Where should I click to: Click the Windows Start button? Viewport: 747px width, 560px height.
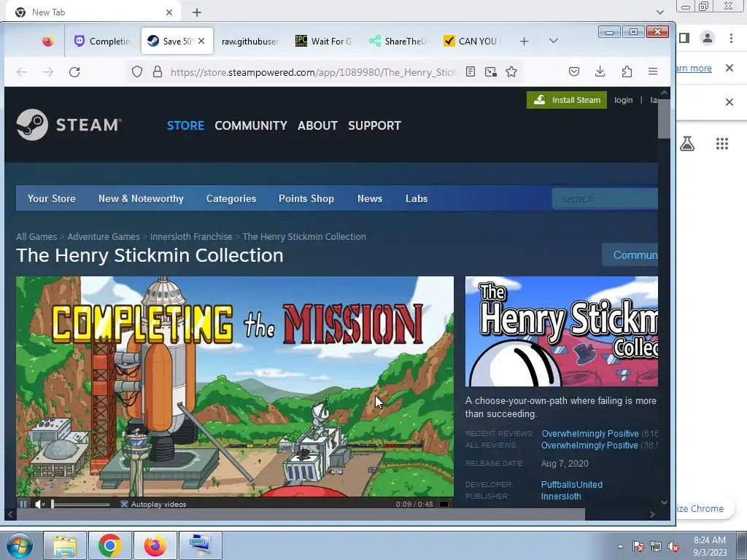pos(20,545)
